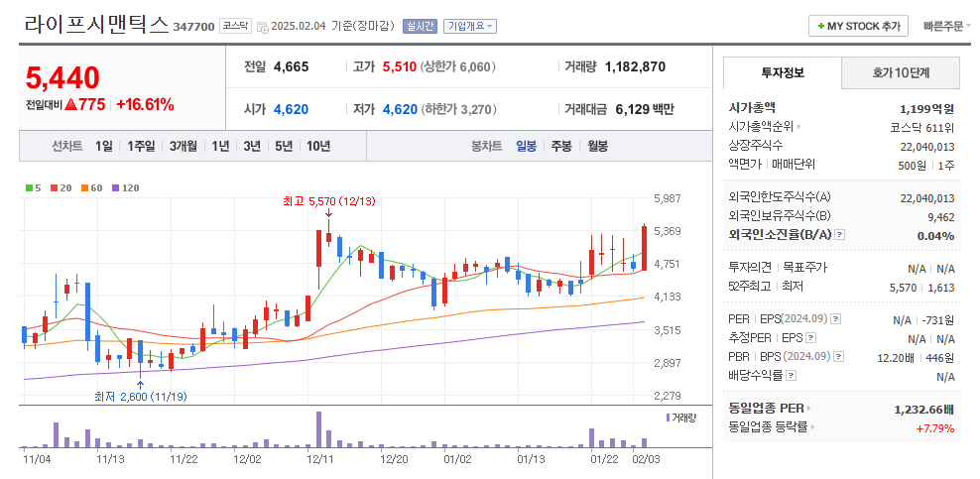
Task: Select 일봉 candlestick chart
Action: pos(526,147)
